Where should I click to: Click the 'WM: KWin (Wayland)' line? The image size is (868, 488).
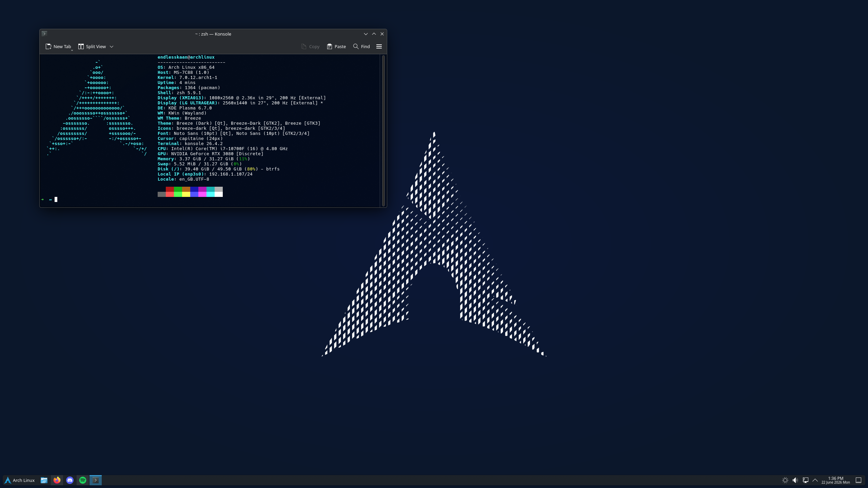(182, 113)
